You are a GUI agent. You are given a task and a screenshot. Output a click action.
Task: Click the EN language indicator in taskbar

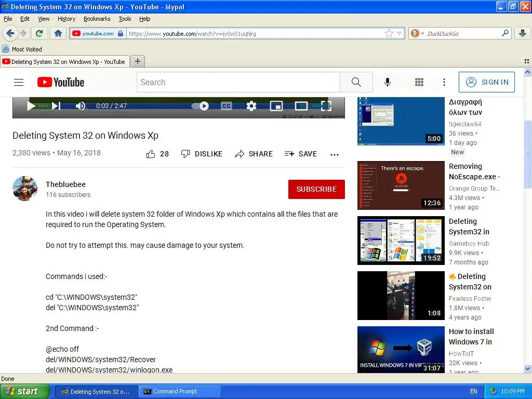click(474, 392)
